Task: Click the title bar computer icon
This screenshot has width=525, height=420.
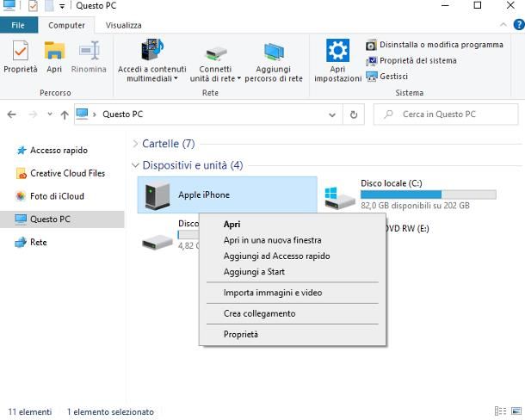Action: tap(9, 5)
